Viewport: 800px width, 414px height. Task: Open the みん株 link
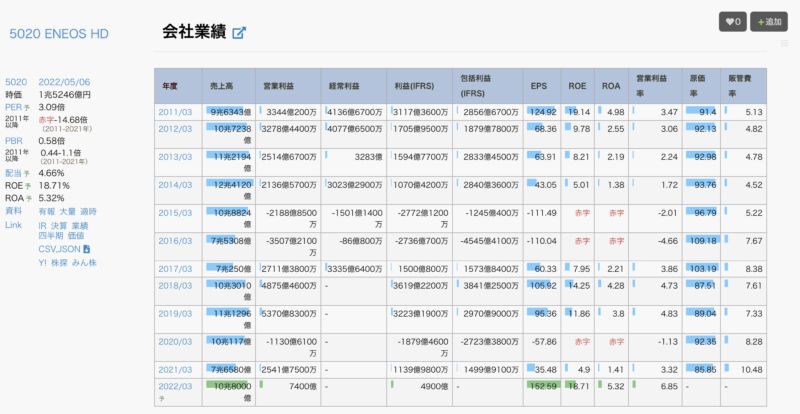click(84, 263)
